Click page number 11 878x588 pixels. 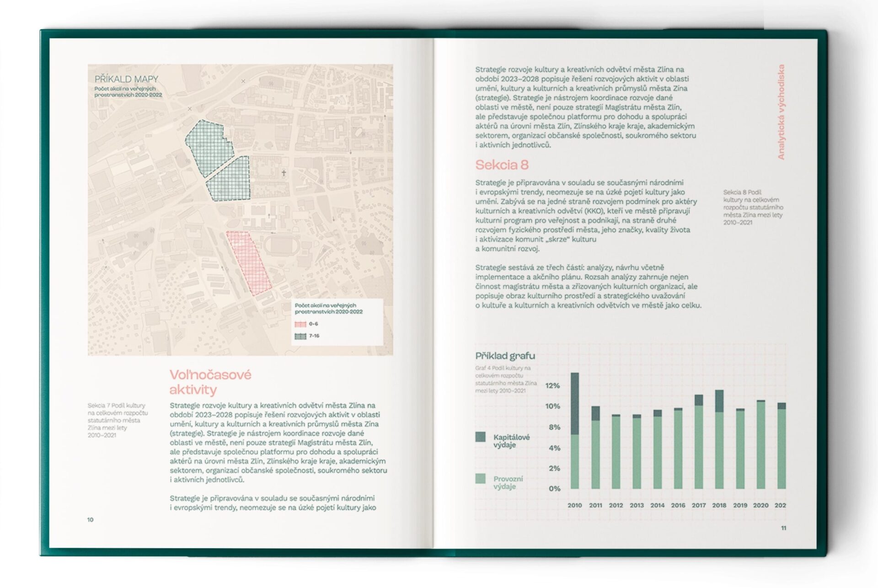(x=783, y=528)
